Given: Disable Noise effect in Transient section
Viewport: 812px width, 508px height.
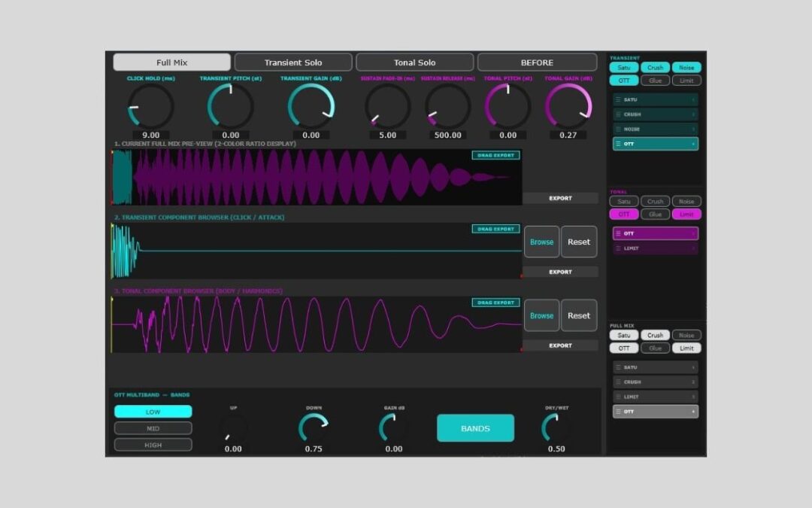Looking at the screenshot, I should point(686,68).
